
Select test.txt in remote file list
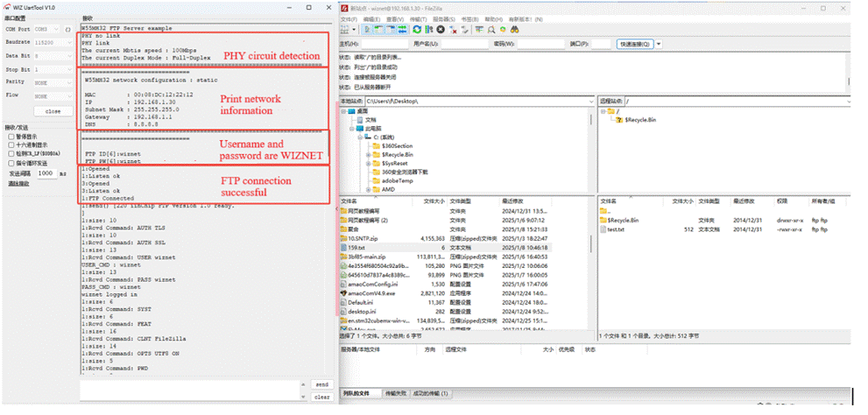(616, 229)
